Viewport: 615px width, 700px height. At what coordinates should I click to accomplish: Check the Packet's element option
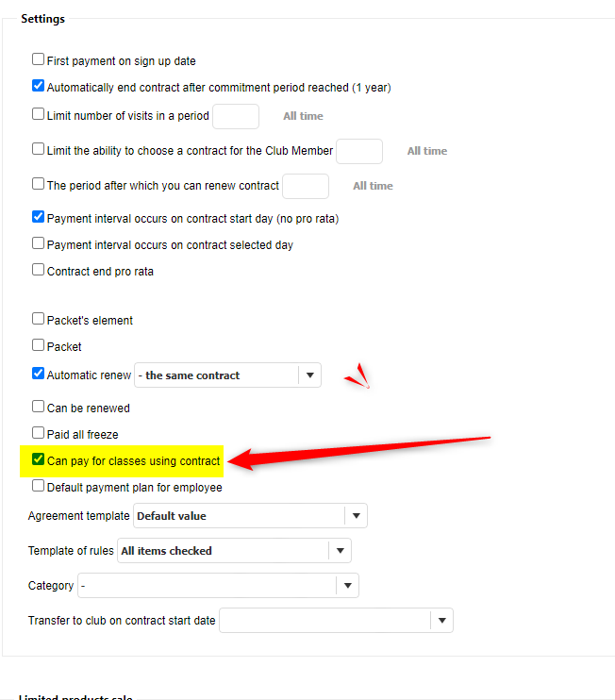[x=39, y=319]
